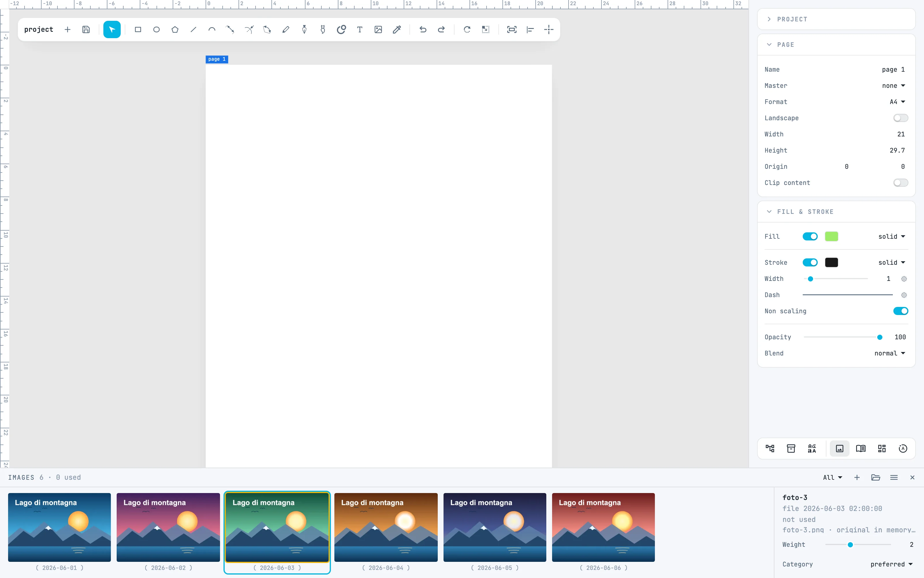This screenshot has width=924, height=578.
Task: Open the Master dropdown
Action: coord(893,86)
